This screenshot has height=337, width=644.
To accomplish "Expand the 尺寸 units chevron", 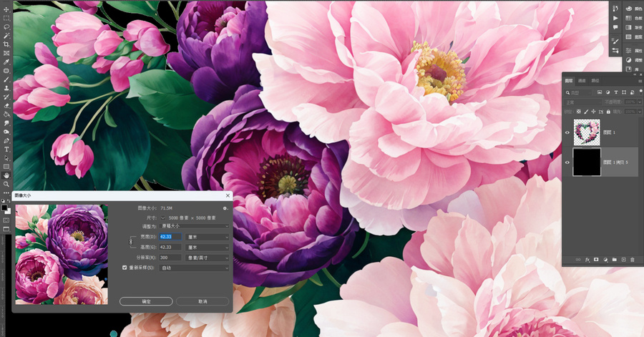I will pyautogui.click(x=163, y=218).
